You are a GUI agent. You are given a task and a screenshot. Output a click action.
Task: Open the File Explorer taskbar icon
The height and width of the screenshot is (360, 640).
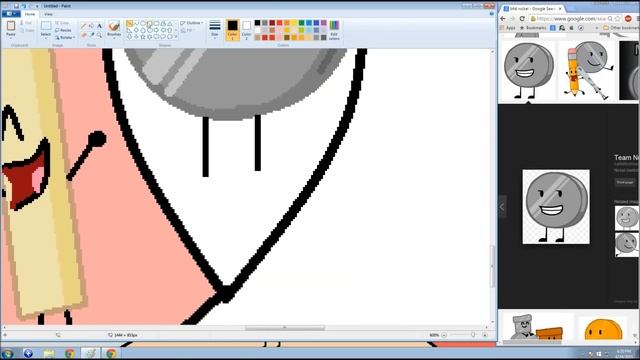coord(49,353)
